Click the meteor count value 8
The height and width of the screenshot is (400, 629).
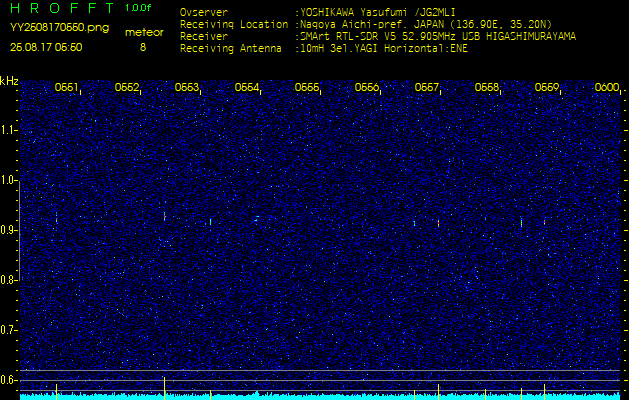coord(143,47)
